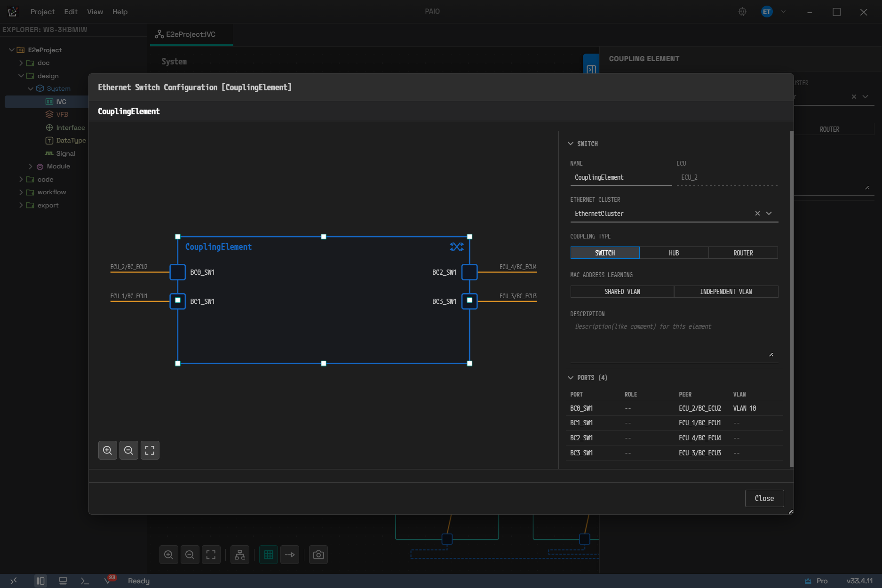The image size is (882, 588).
Task: Close the Ethernet Switch Configuration dialog
Action: pos(764,498)
